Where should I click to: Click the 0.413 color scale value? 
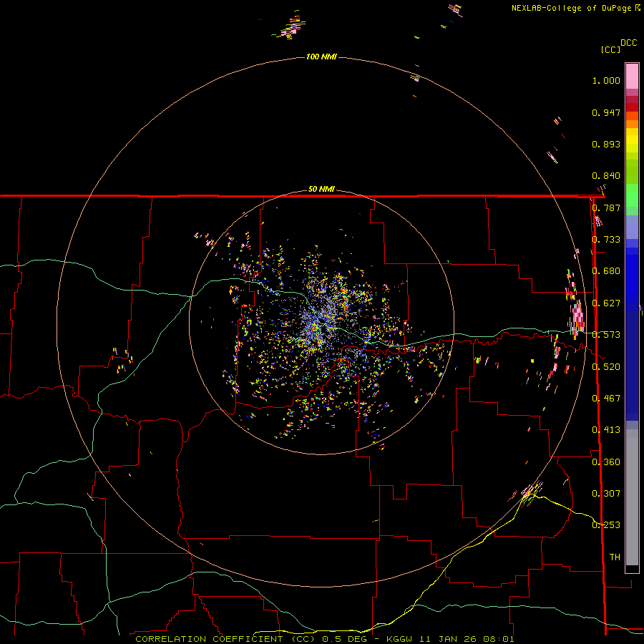[x=606, y=430]
